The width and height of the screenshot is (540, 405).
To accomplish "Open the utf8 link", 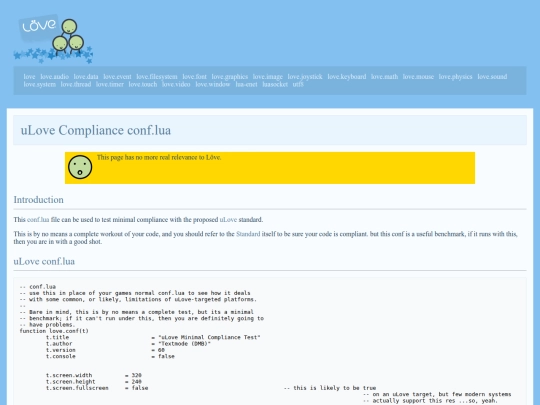I will click(298, 84).
